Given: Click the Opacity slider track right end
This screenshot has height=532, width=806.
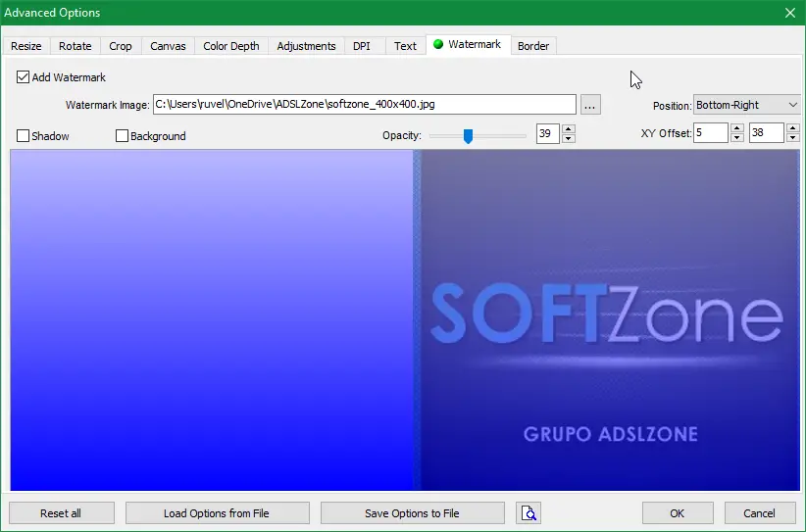Looking at the screenshot, I should pyautogui.click(x=525, y=136).
